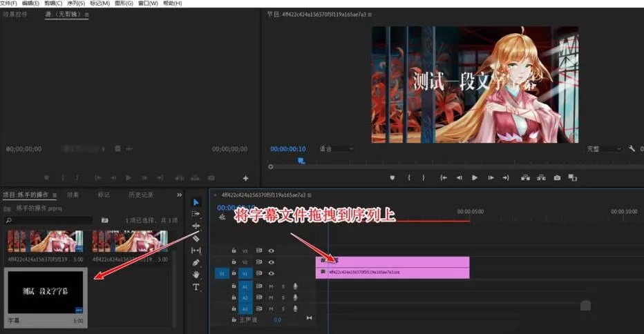Toggle V3 track eye visibility
The image size is (644, 334).
271,250
